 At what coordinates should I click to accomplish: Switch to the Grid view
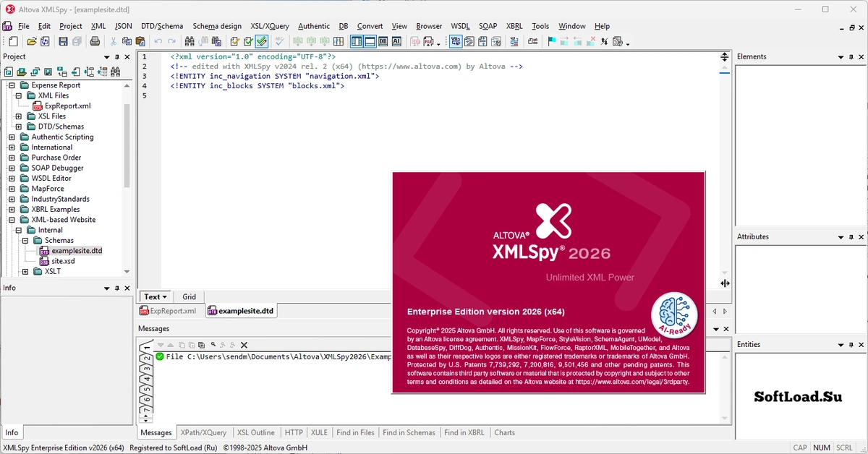(x=189, y=296)
